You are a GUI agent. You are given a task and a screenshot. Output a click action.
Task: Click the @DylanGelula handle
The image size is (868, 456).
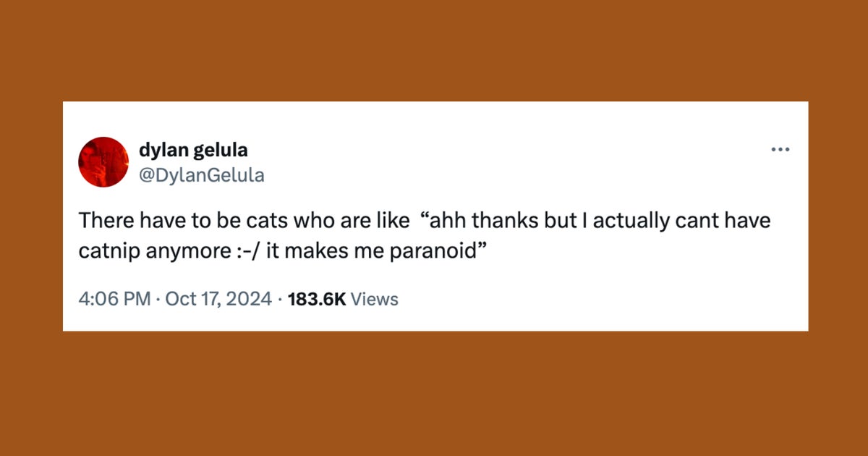point(201,174)
